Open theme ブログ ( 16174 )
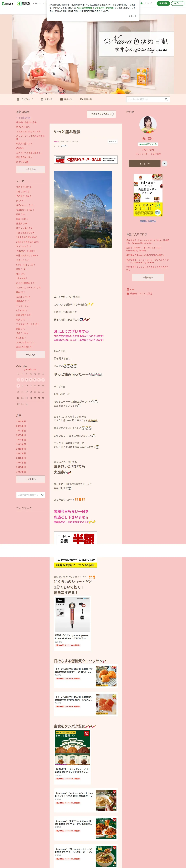Image resolution: width=186 pixels, height=868 pixels. (x=24, y=187)
